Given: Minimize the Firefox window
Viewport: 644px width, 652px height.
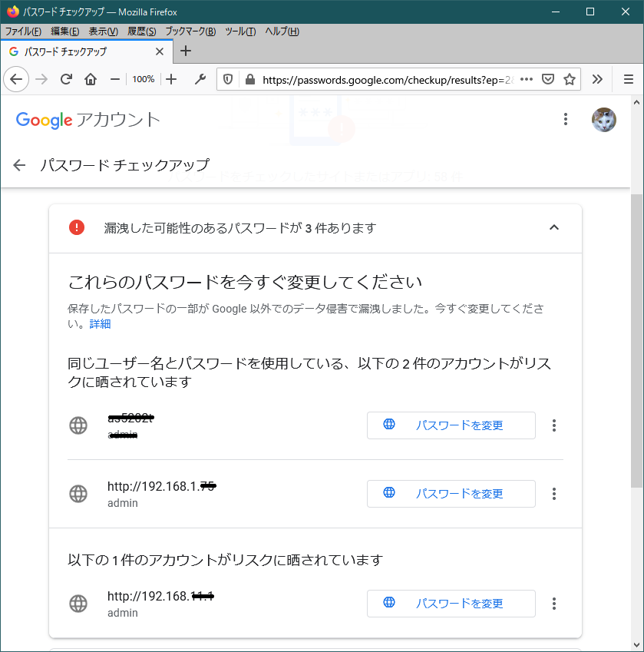Looking at the screenshot, I should coord(556,12).
